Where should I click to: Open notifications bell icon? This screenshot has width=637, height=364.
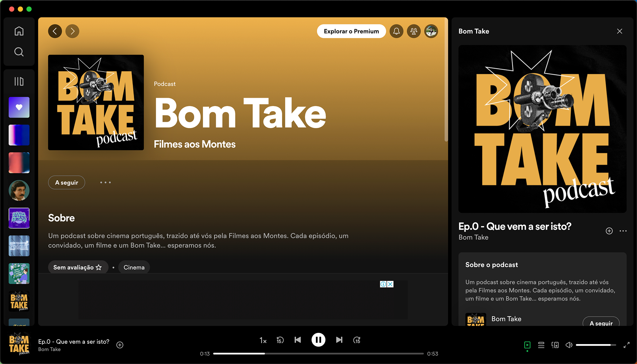click(x=396, y=31)
